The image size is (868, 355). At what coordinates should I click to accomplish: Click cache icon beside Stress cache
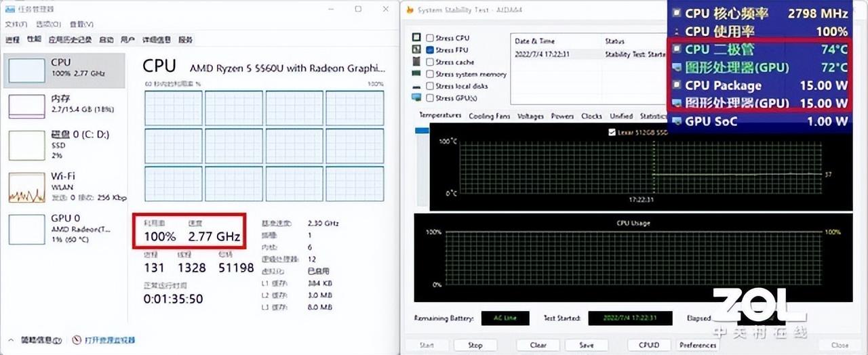[416, 62]
